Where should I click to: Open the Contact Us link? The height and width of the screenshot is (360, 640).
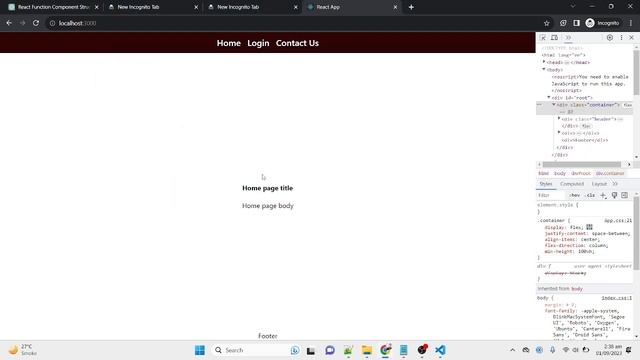[x=297, y=43]
